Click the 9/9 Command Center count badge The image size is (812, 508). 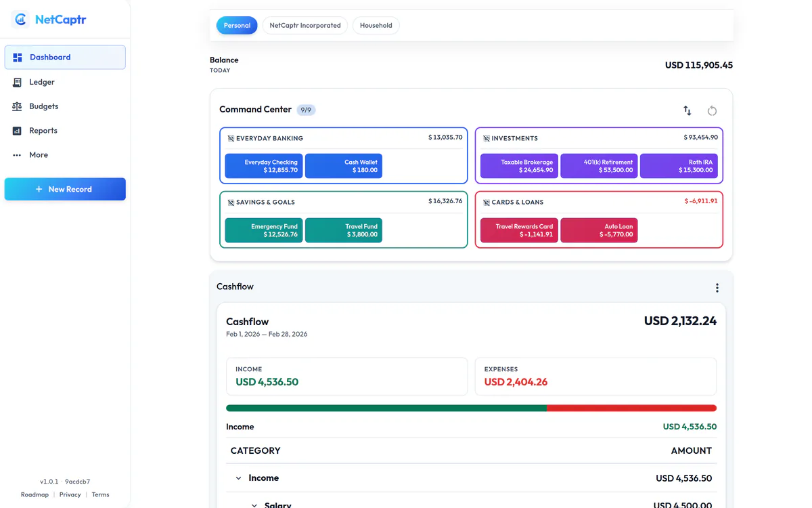[306, 110]
